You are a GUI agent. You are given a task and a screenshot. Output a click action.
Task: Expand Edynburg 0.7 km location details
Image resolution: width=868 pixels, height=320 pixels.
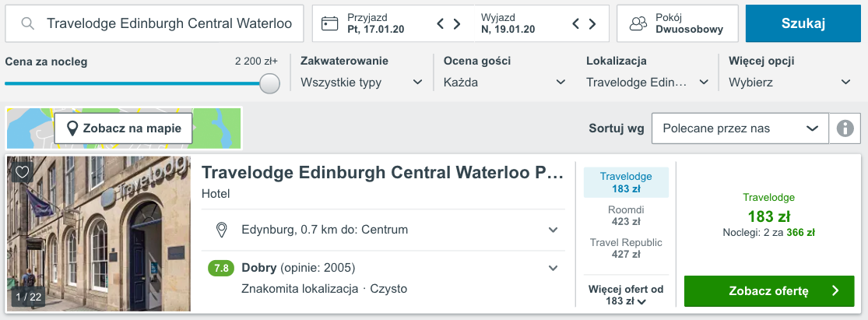pos(553,230)
